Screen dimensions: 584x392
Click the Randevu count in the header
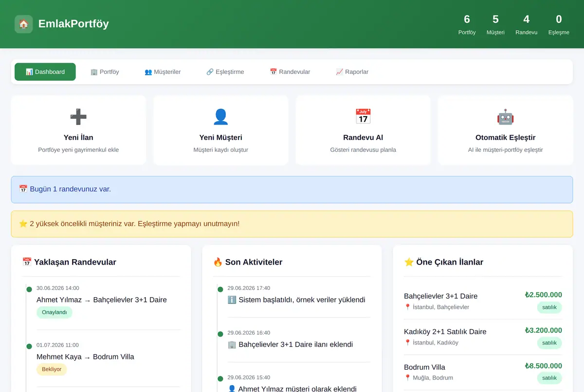tap(527, 24)
